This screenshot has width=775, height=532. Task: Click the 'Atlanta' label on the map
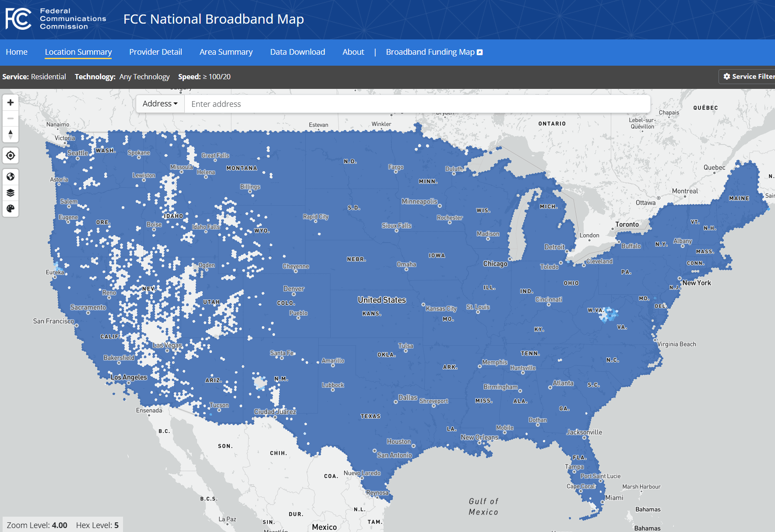click(563, 383)
